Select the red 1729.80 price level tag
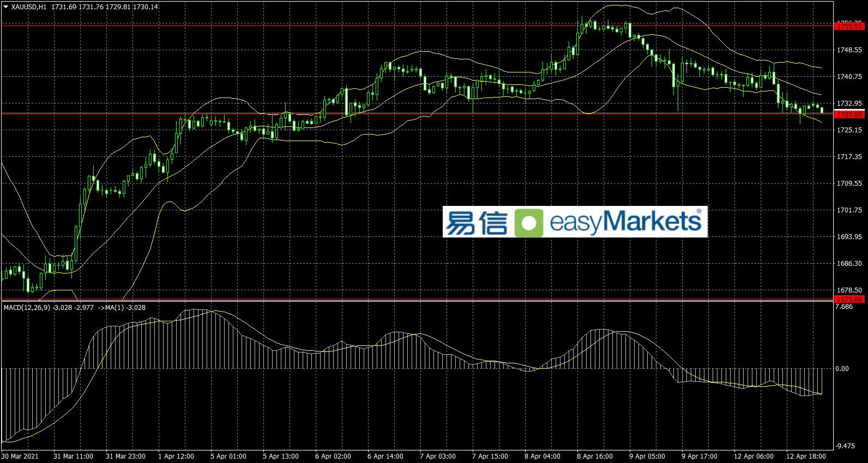 coord(849,115)
